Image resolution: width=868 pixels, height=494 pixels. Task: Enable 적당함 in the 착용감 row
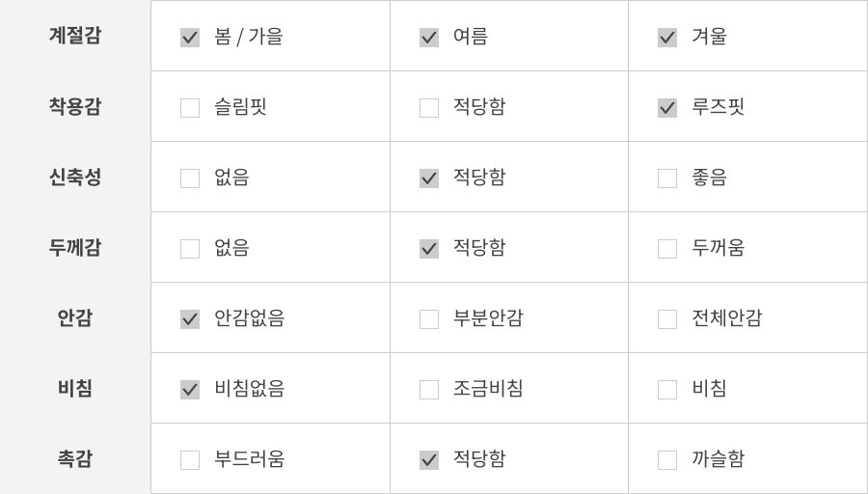coord(429,108)
